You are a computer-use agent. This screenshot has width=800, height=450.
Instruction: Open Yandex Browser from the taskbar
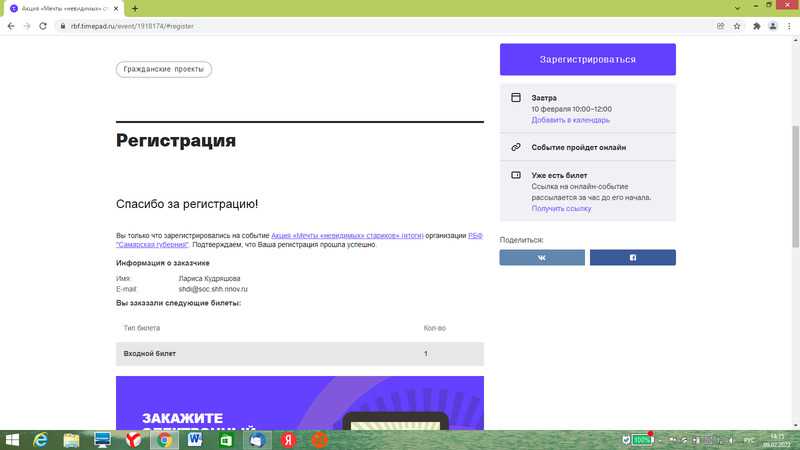coord(132,439)
